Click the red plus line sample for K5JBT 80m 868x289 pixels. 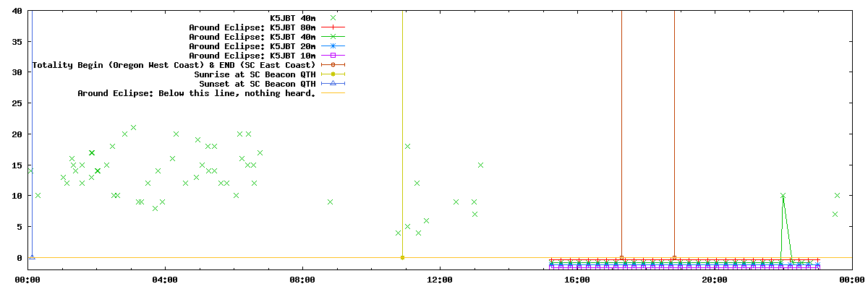click(333, 27)
